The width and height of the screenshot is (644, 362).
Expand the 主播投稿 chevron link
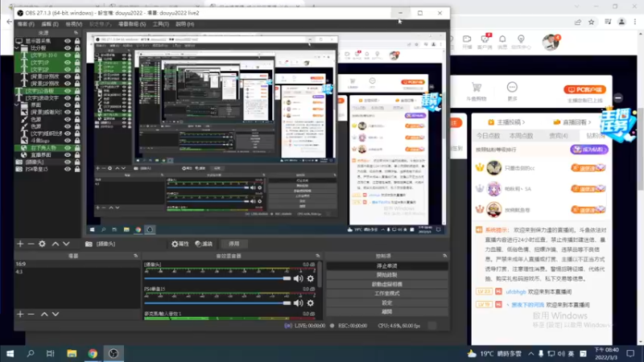tap(523, 122)
